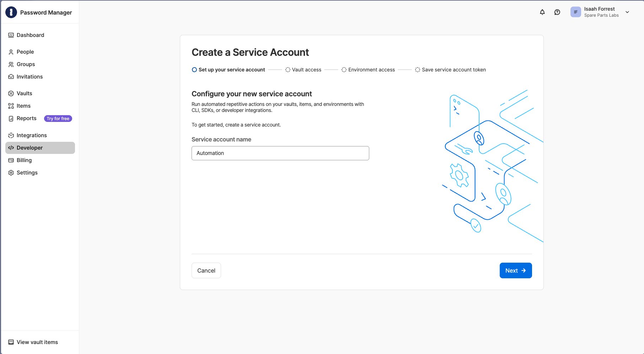This screenshot has width=644, height=354.
Task: Click the Billing card icon
Action: coord(11,160)
